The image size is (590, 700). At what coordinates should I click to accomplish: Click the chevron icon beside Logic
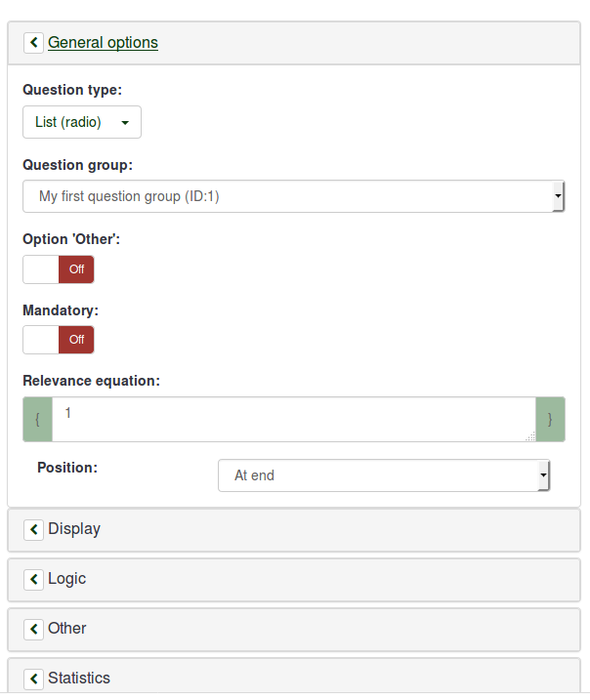pos(33,579)
